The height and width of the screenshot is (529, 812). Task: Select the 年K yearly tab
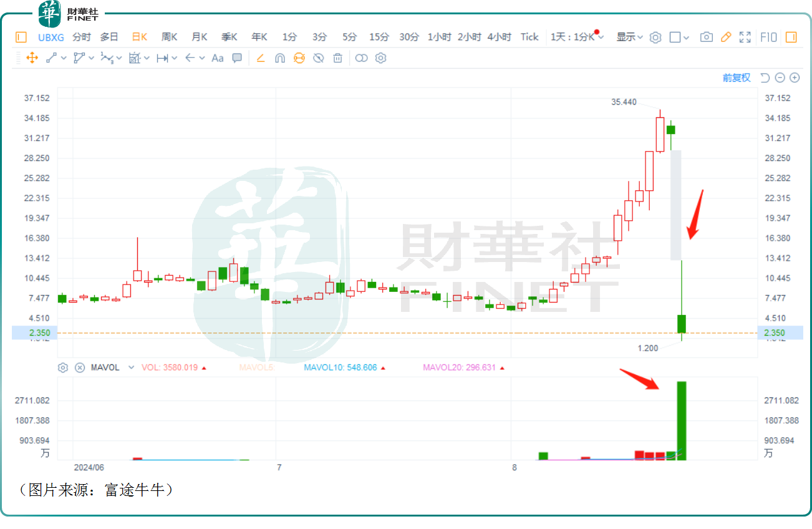tap(259, 37)
